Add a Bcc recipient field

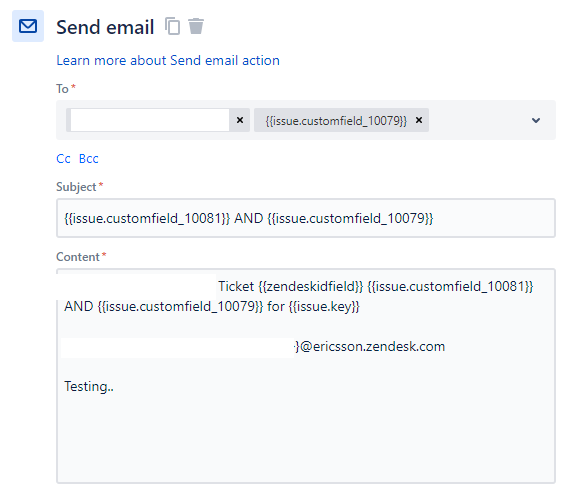(89, 159)
